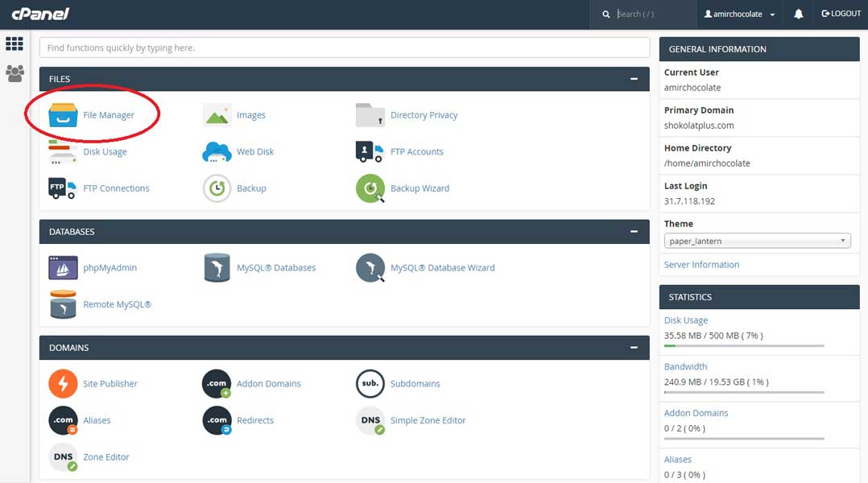Collapse the Files section

pos(634,79)
